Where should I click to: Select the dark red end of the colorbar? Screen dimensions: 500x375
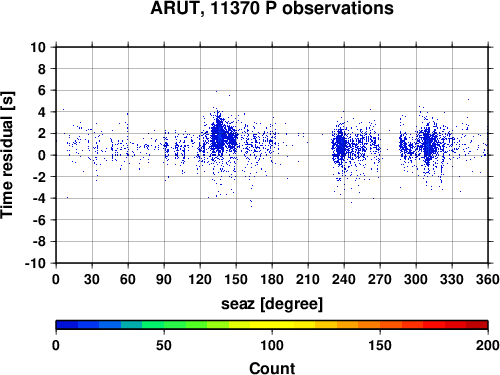[477, 325]
